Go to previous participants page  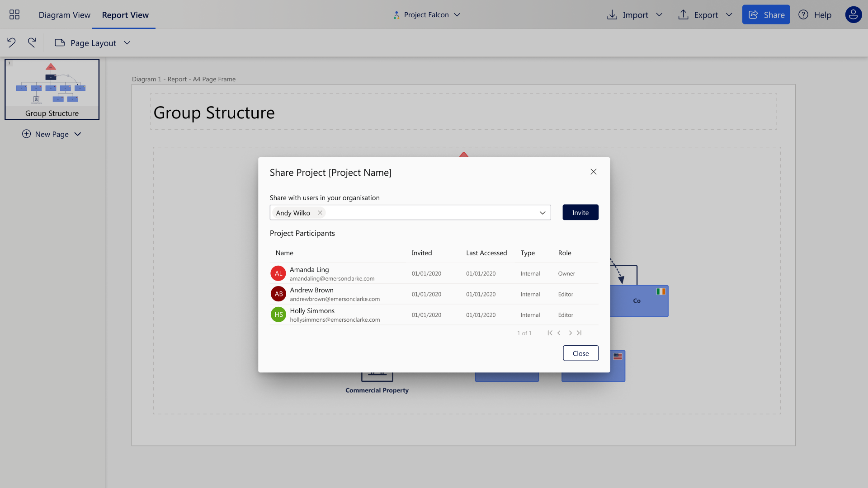pyautogui.click(x=559, y=333)
